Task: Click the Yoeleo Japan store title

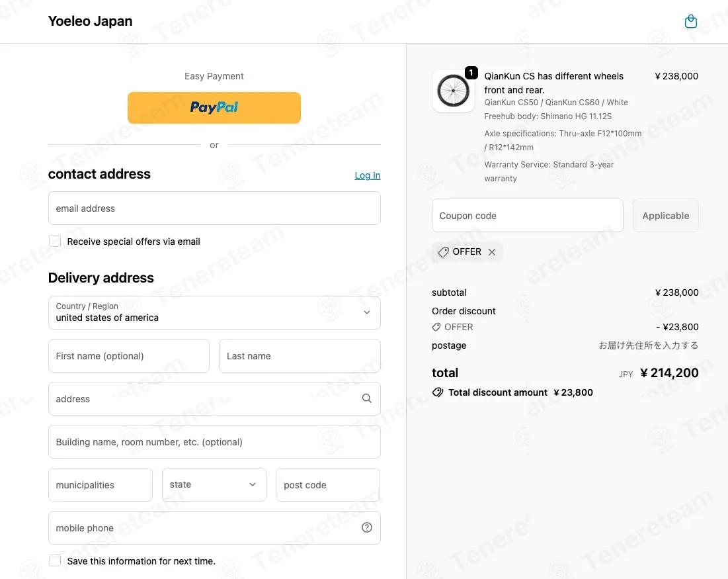Action: point(90,21)
